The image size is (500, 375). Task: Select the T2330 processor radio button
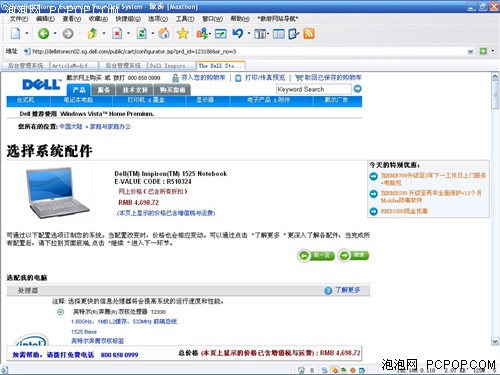tap(61, 312)
